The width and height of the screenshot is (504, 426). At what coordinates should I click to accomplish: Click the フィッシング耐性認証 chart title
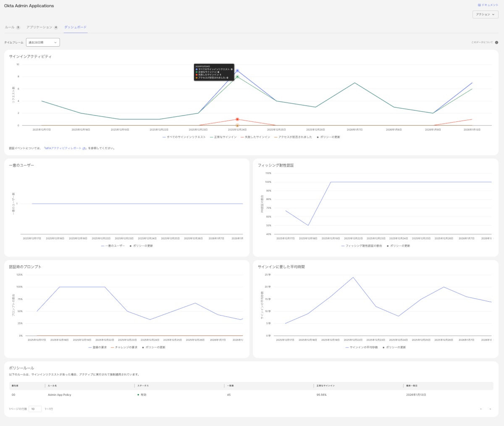coord(276,165)
